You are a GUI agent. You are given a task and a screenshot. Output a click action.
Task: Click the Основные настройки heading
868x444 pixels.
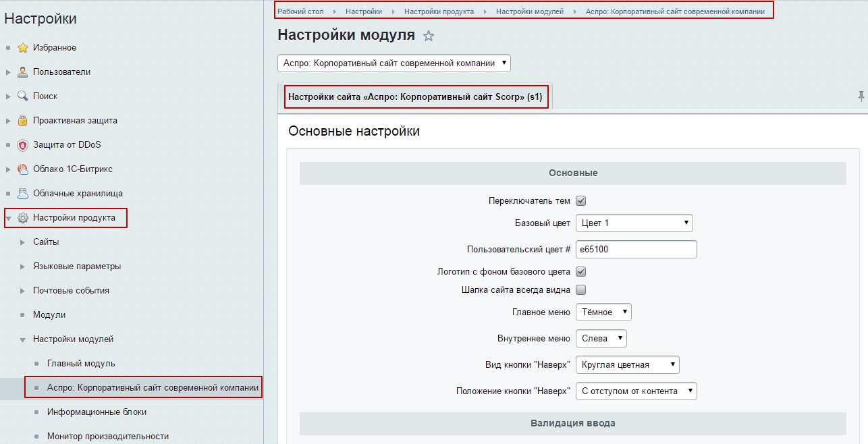(354, 131)
